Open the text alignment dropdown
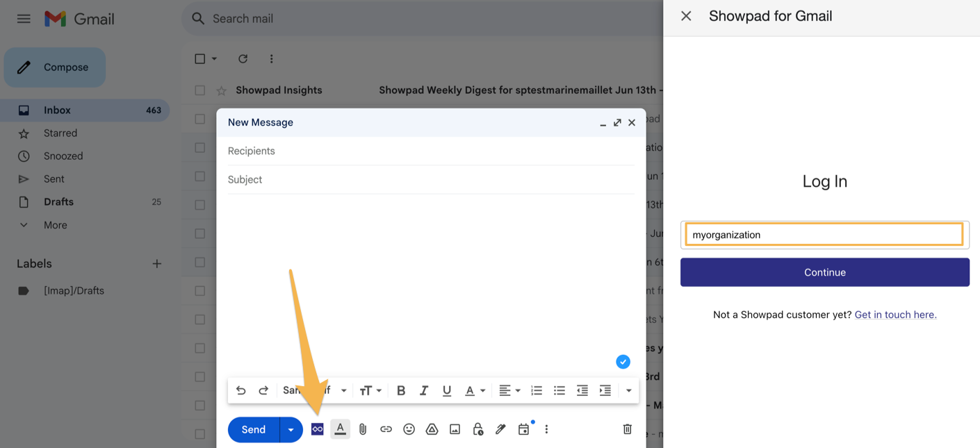Viewport: 980px width, 448px height. point(509,390)
